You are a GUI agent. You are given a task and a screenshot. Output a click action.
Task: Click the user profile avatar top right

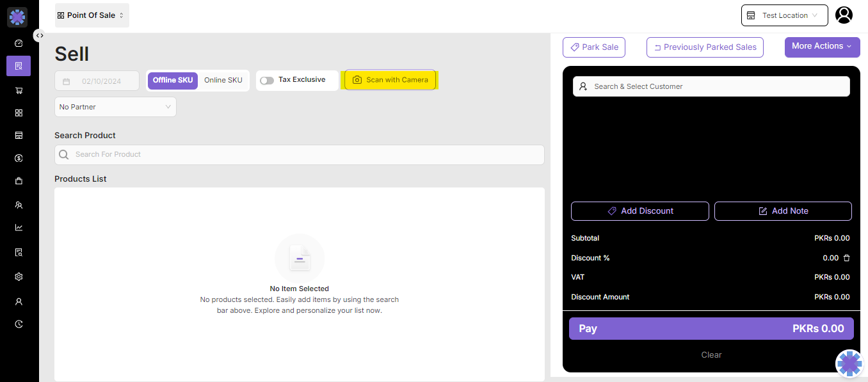click(844, 15)
